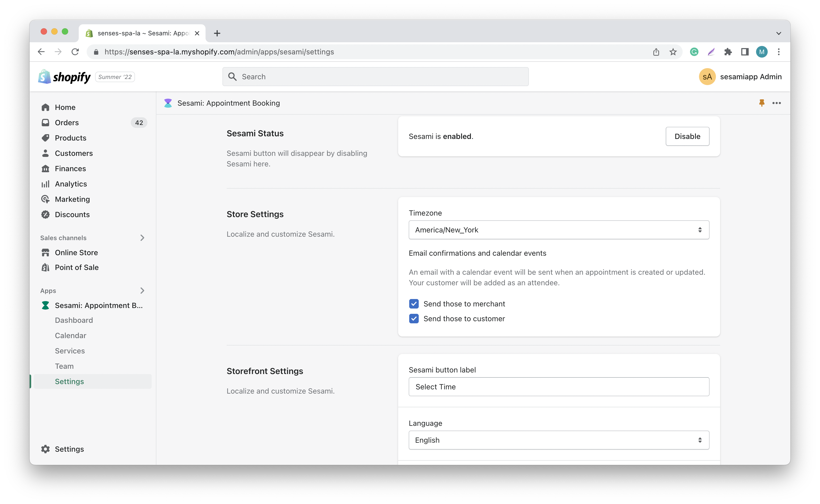Click the gear icon for the store's Settings

pyautogui.click(x=46, y=449)
